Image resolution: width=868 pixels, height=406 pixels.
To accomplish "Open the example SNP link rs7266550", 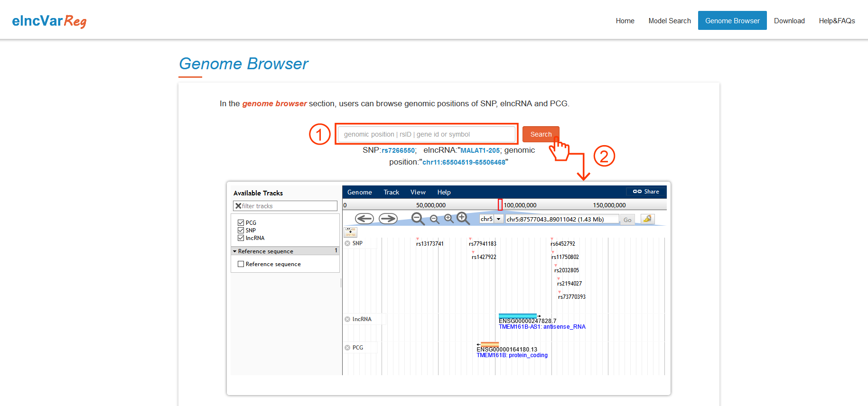I will pyautogui.click(x=398, y=150).
